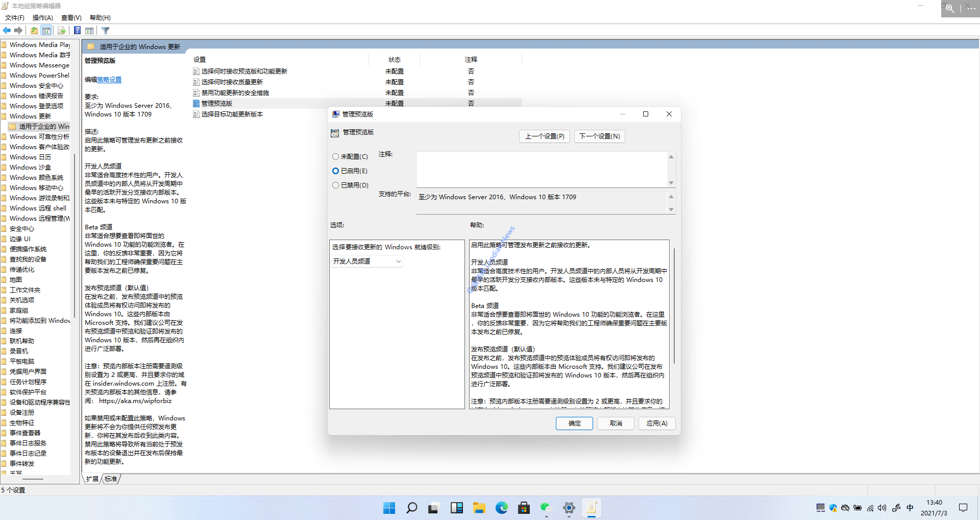The height and width of the screenshot is (520, 980).
Task: Click the 上一个设置(P) button
Action: click(x=545, y=136)
